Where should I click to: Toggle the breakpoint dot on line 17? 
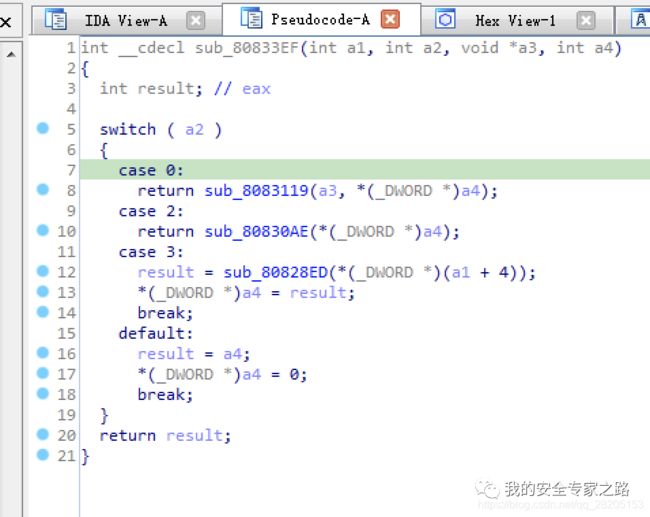pos(43,373)
